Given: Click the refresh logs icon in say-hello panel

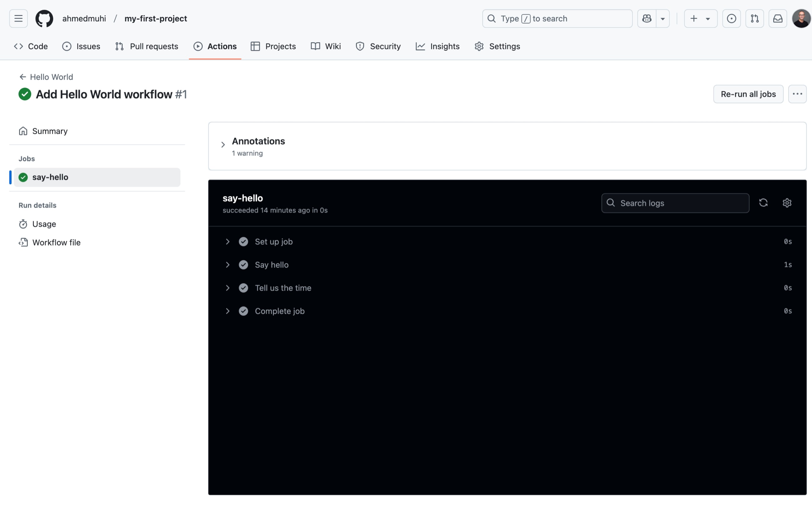Looking at the screenshot, I should (x=764, y=203).
